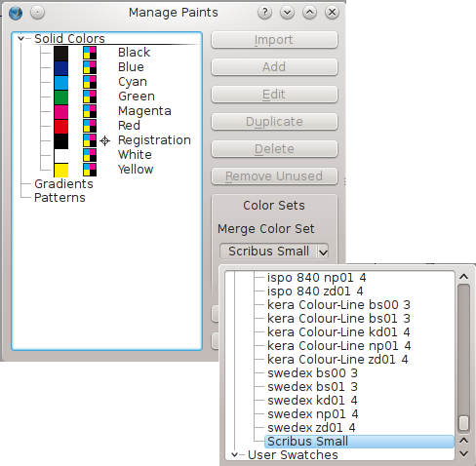Click the shade window down-chevron button
The width and height of the screenshot is (476, 466).
point(287,13)
